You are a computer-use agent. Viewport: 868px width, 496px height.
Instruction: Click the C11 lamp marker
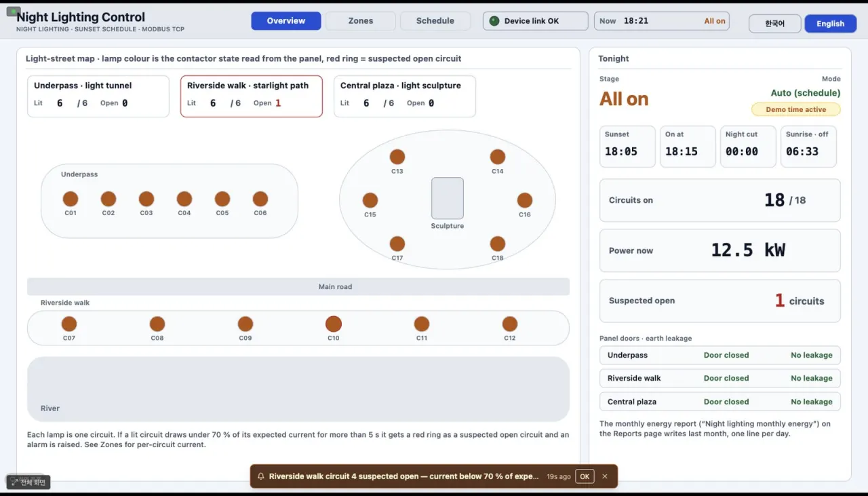pos(422,324)
